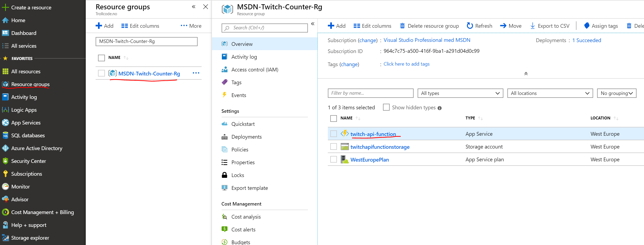Collapse the essentials section with up chevron

(526, 74)
